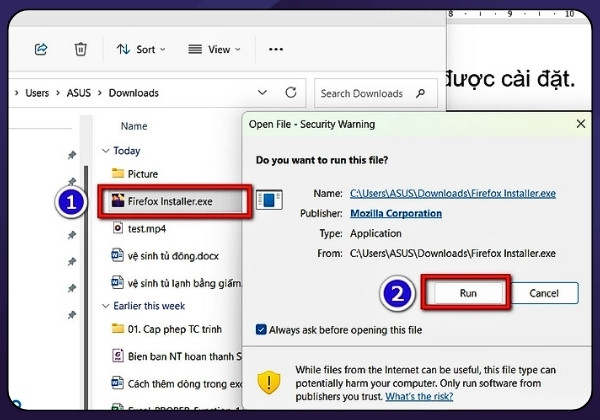This screenshot has height=420, width=600.
Task: Click Downloads in the address path
Action: coord(134,93)
